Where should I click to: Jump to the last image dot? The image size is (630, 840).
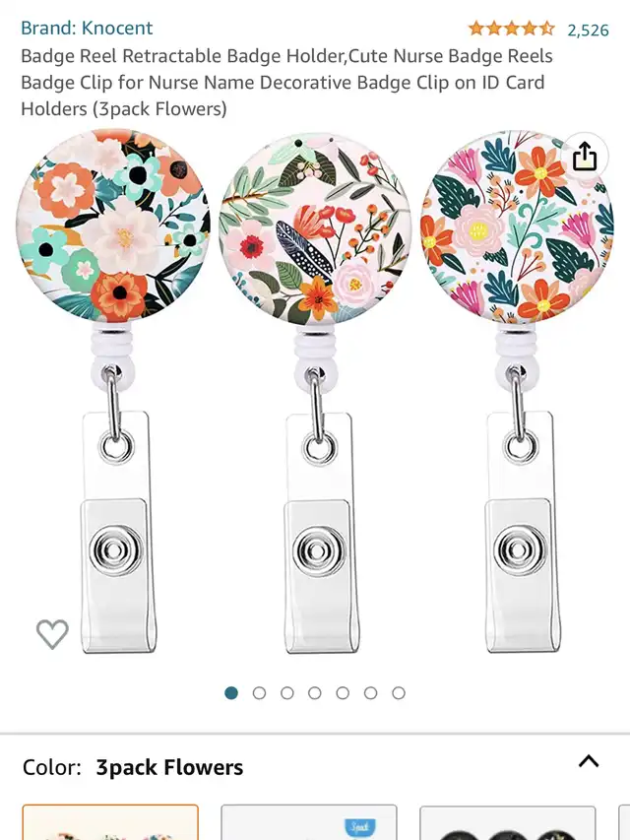[x=399, y=693]
